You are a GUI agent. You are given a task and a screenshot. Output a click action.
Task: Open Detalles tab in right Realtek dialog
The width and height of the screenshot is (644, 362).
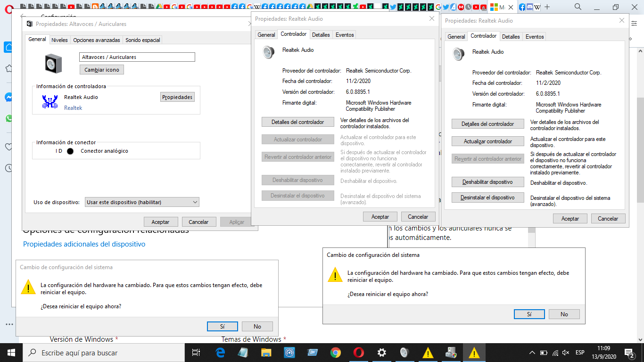(x=511, y=37)
